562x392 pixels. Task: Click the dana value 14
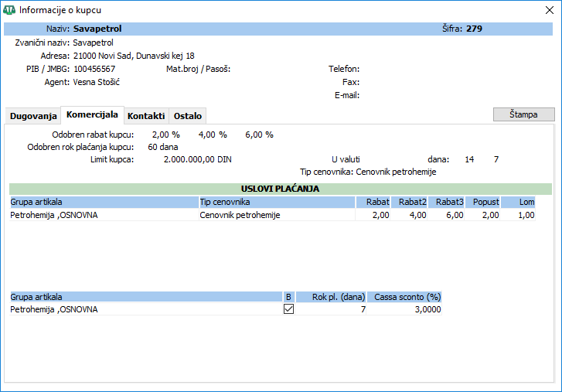[x=469, y=159]
